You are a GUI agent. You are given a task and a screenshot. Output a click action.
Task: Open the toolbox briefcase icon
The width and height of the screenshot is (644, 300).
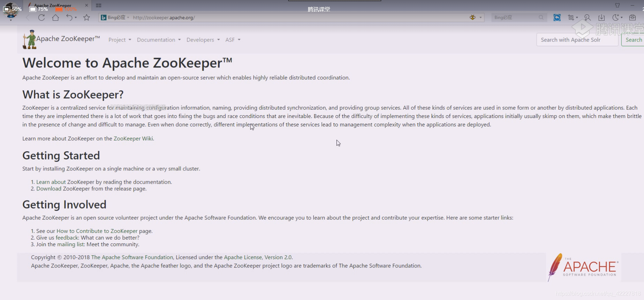pyautogui.click(x=632, y=17)
